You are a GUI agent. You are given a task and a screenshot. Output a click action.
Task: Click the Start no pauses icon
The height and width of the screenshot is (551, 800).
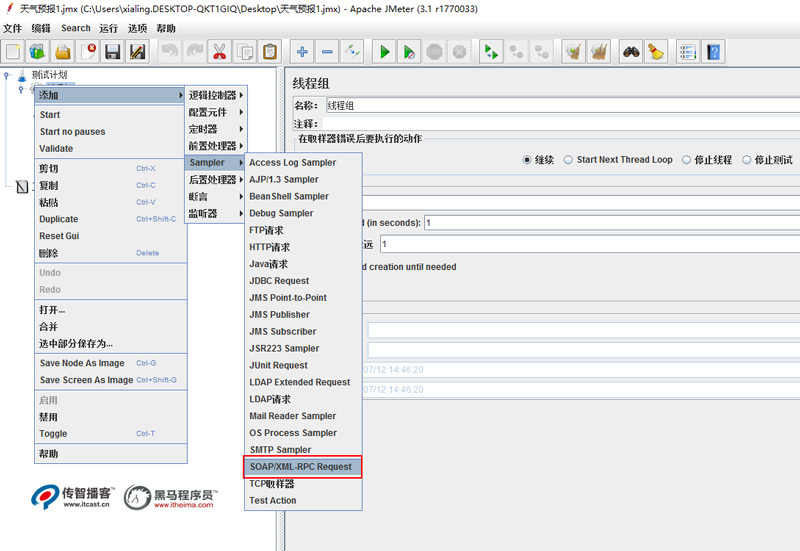click(409, 52)
